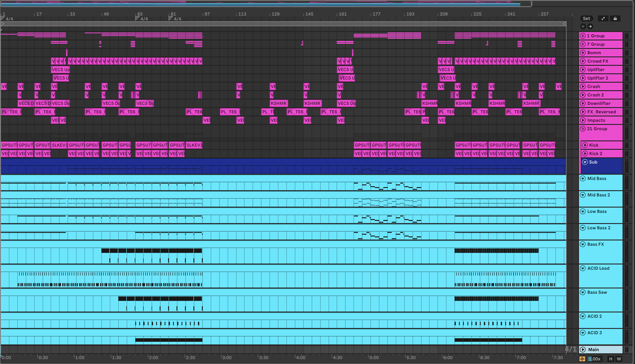Click bar 97 on the beat ruler
635x364 pixels.
(x=207, y=14)
